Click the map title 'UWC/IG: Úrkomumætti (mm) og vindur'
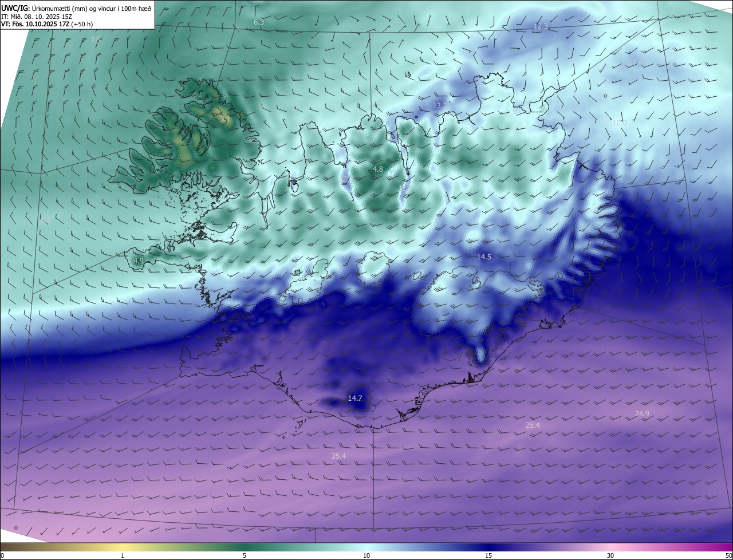Screen dimensions: 733x560 pos(76,7)
